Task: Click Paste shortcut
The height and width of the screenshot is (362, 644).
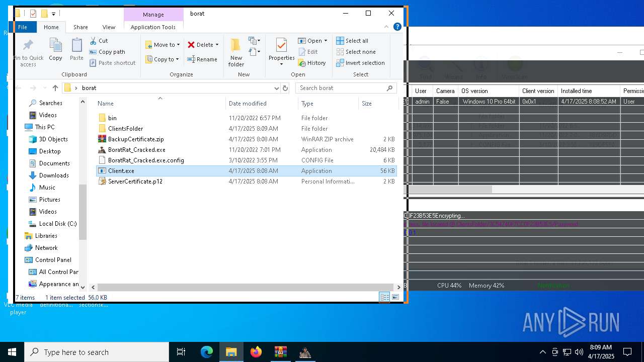Action: pos(112,63)
